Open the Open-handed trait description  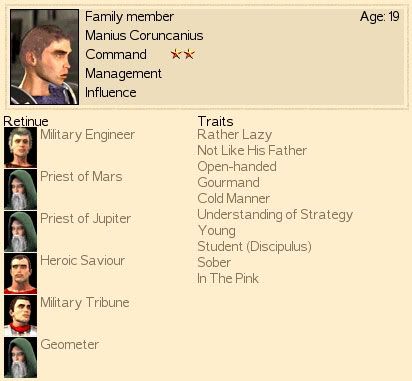pos(237,166)
